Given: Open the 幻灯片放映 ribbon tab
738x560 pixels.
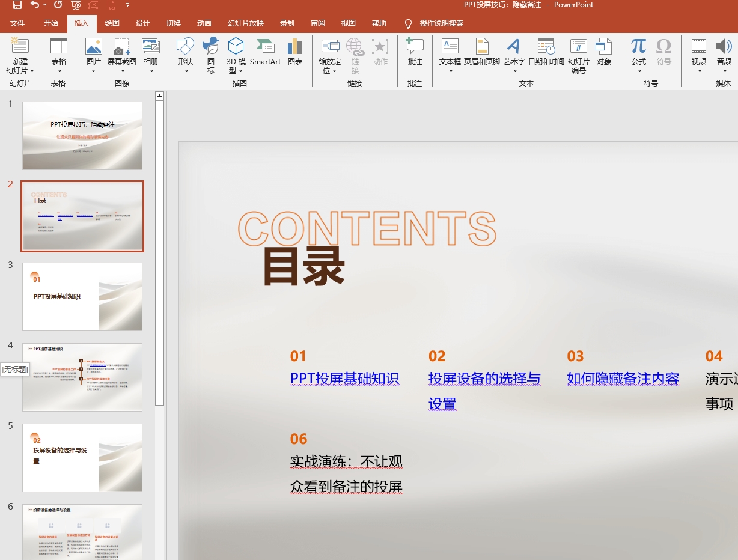Looking at the screenshot, I should pos(246,23).
